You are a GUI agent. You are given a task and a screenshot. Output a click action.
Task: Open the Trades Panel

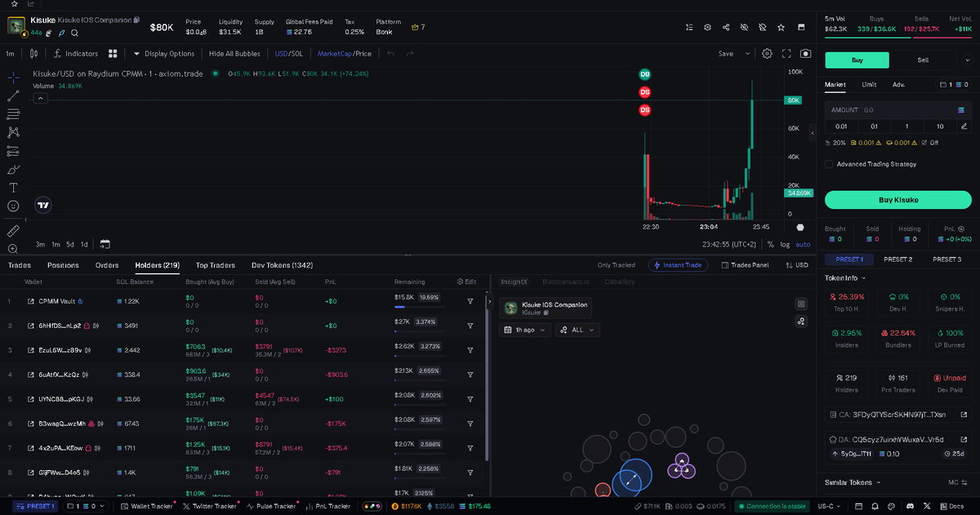click(x=744, y=265)
